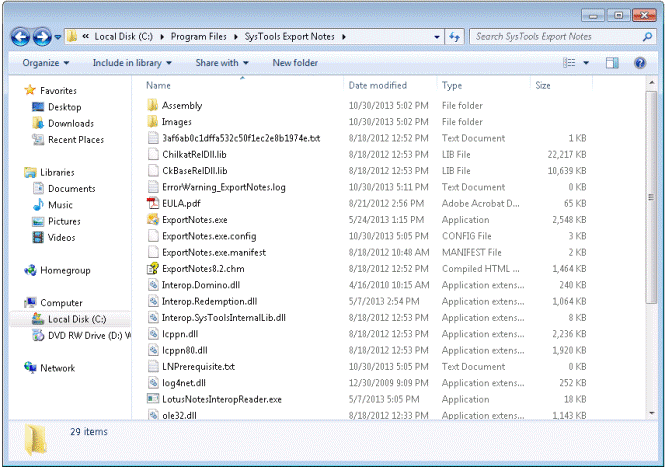Select the lcppn80.dll file icon

tap(153, 350)
